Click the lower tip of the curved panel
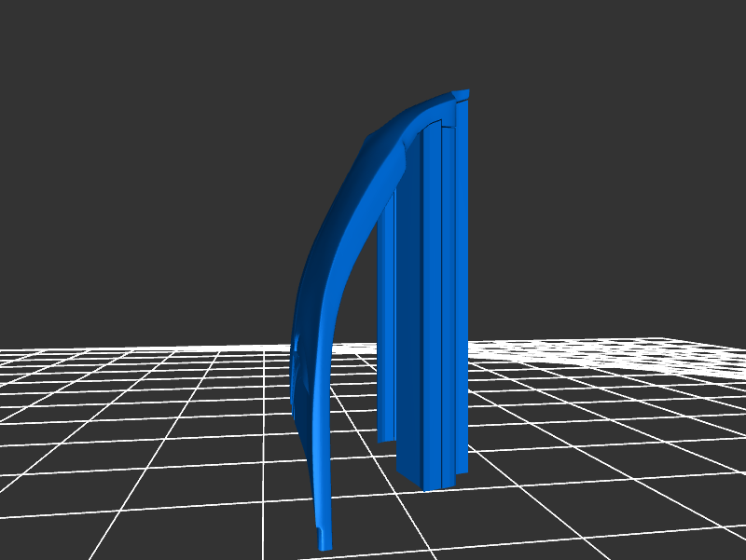 tap(322, 540)
